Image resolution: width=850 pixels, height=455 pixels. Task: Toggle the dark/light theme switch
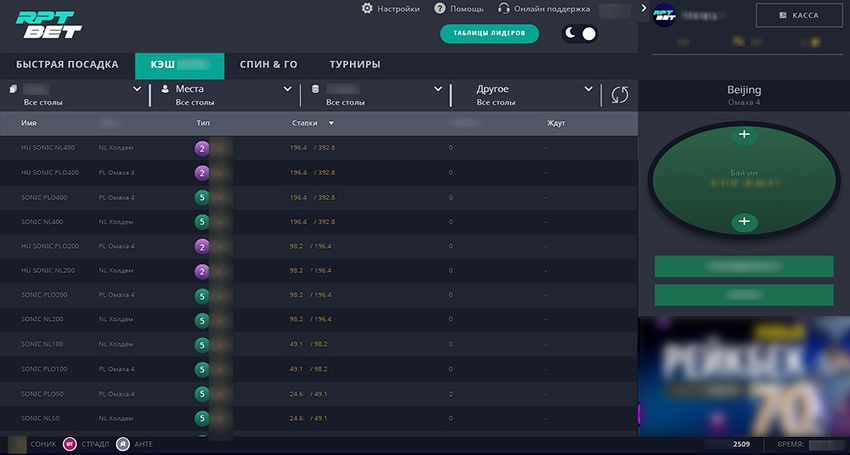coord(580,34)
